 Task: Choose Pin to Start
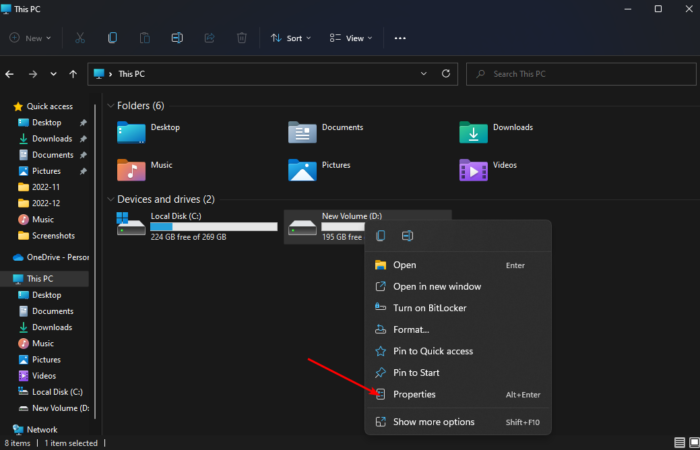[x=458, y=372]
